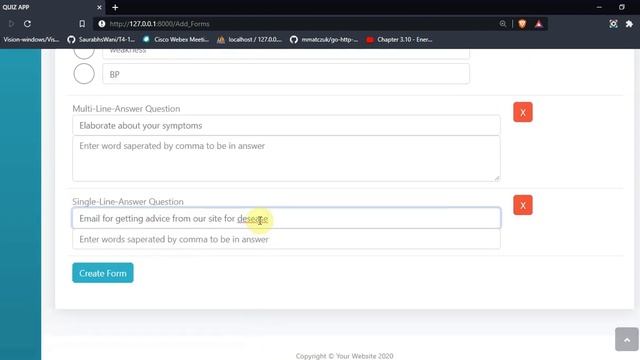Click the 'Copyright © Your Website 2020' footer text
This screenshot has height=360, width=640.
pos(344,356)
